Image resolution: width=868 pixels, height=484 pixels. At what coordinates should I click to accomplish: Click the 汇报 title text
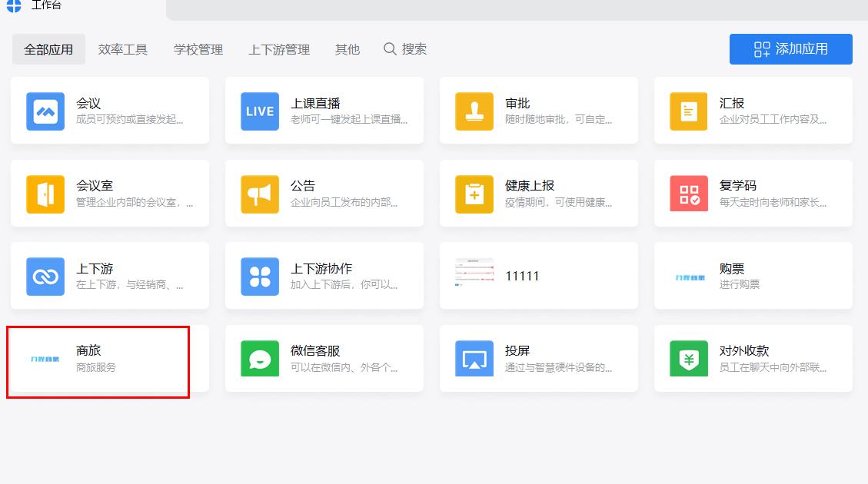pyautogui.click(x=732, y=104)
